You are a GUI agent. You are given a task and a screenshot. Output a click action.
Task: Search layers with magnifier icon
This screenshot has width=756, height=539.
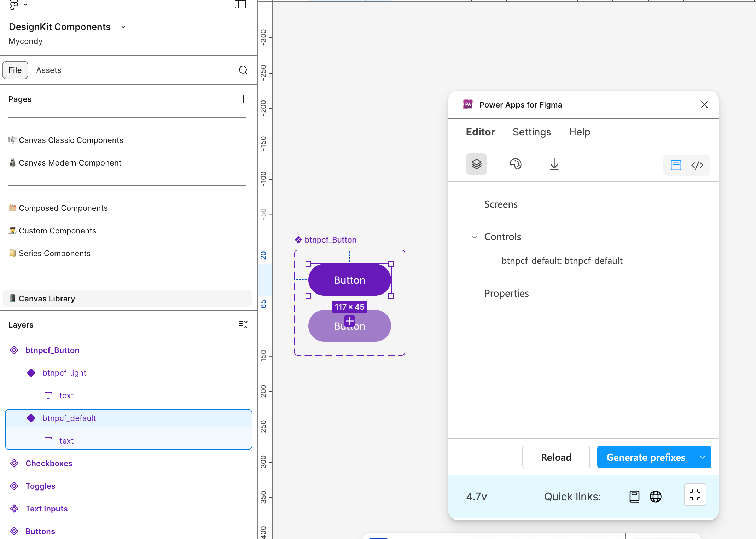pos(243,70)
